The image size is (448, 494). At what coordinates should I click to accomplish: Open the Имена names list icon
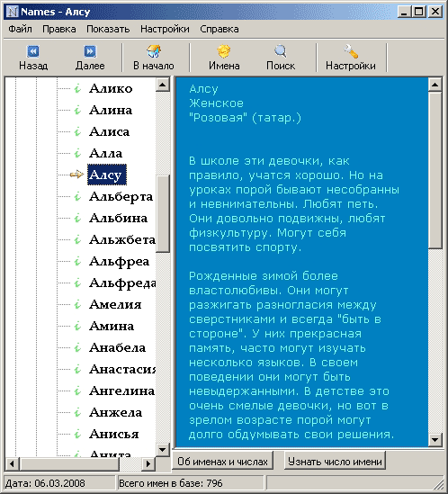tap(224, 51)
